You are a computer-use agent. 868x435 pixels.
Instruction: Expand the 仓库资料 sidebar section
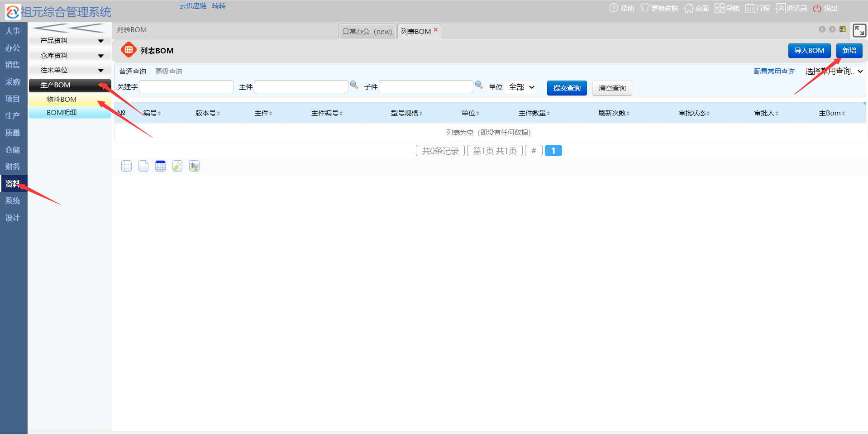point(70,56)
